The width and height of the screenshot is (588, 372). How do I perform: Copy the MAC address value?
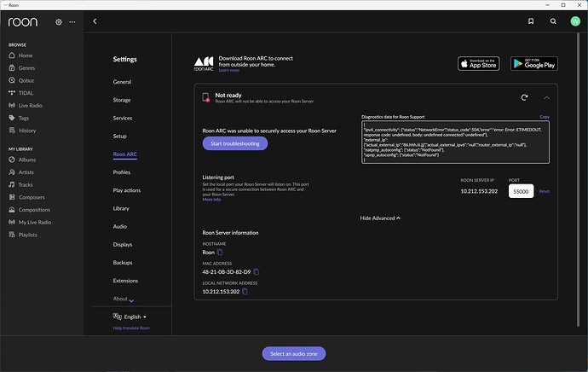pos(257,272)
